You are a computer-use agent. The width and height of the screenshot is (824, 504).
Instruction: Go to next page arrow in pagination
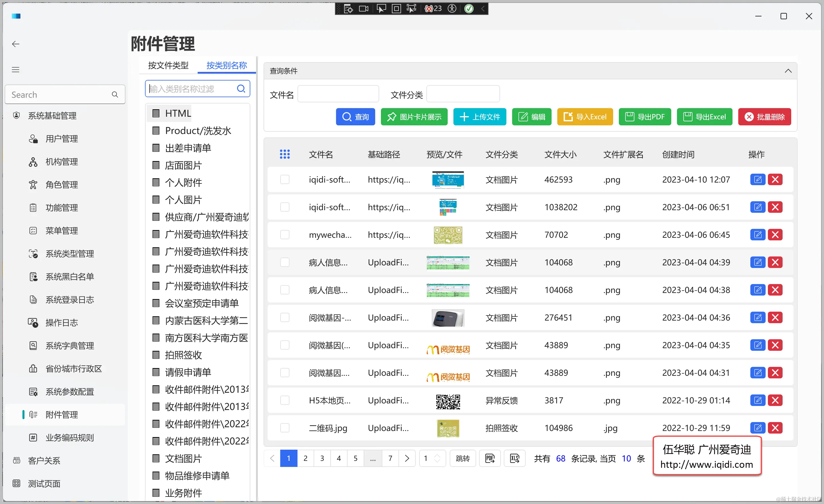(407, 458)
